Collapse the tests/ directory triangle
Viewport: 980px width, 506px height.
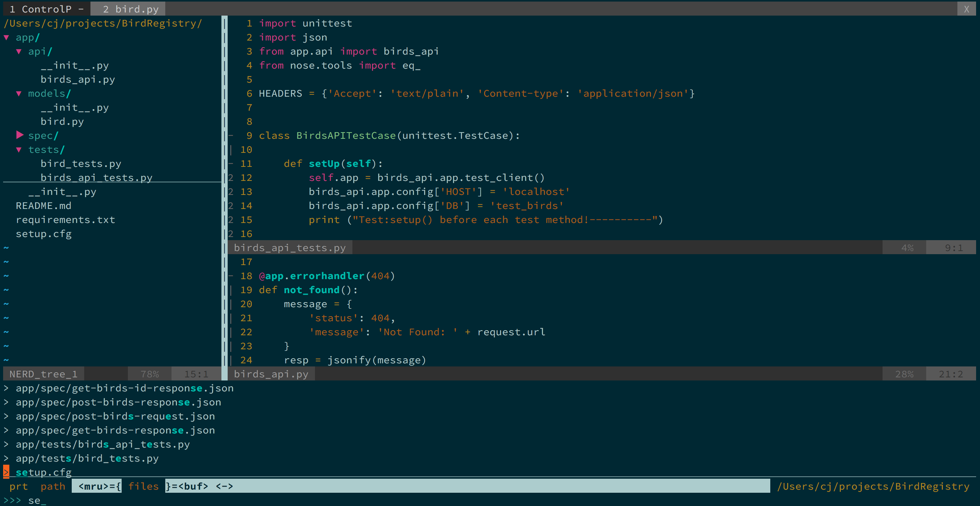click(19, 150)
